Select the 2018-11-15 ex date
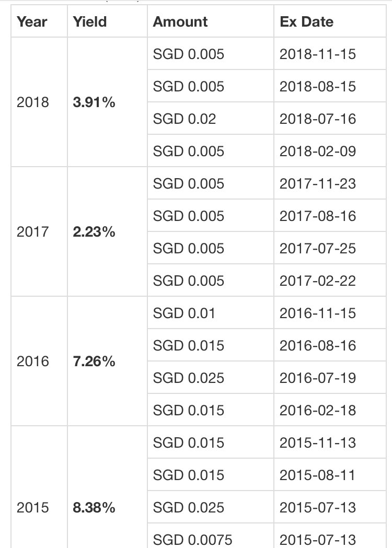The width and height of the screenshot is (392, 548). [x=318, y=54]
